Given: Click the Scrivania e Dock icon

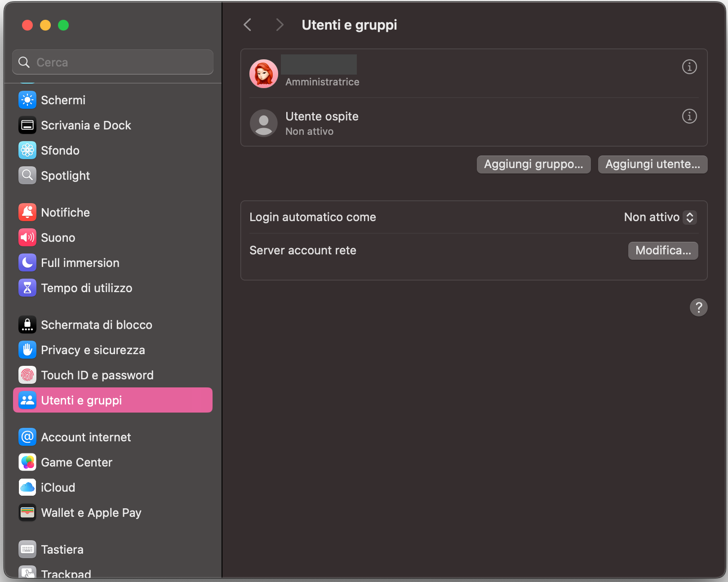Looking at the screenshot, I should 27,125.
